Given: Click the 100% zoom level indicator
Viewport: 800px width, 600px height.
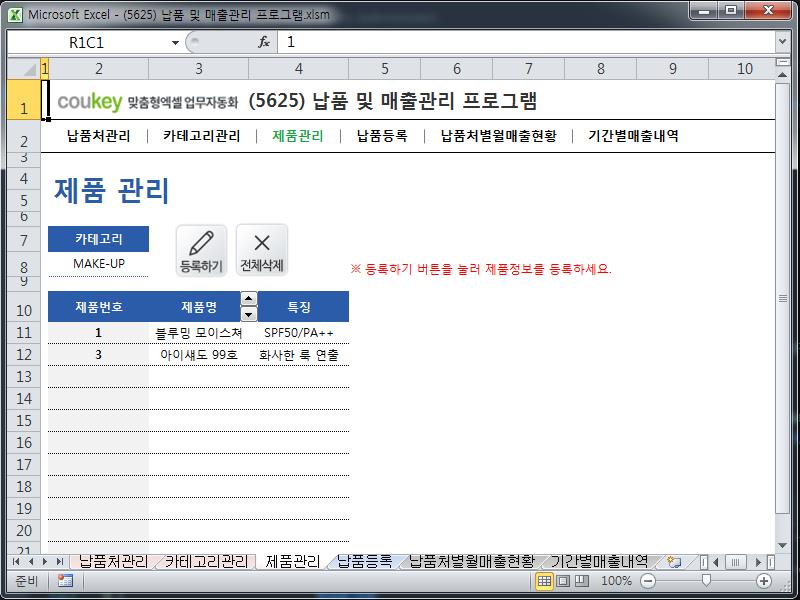Looking at the screenshot, I should pyautogui.click(x=616, y=581).
